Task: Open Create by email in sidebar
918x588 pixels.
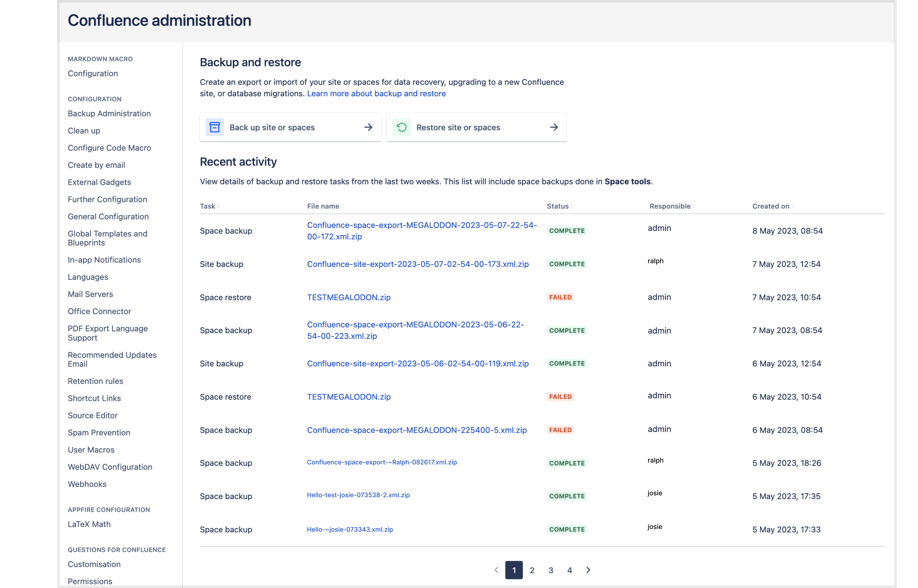Action: pos(96,165)
